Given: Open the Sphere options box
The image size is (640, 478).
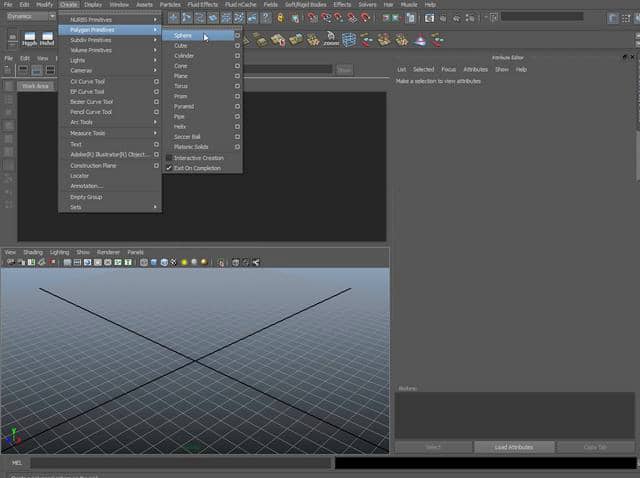Looking at the screenshot, I should pyautogui.click(x=237, y=36).
